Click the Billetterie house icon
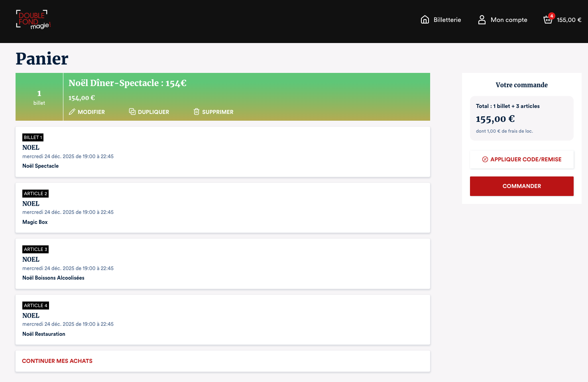The image size is (588, 382). 425,20
